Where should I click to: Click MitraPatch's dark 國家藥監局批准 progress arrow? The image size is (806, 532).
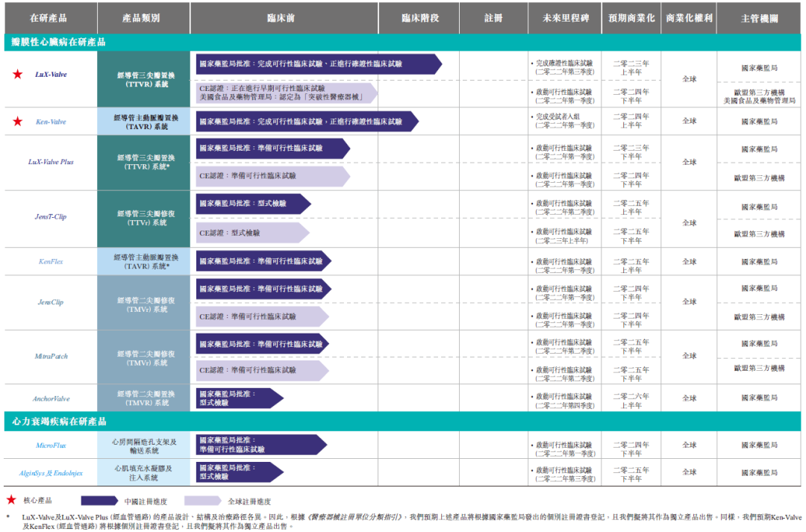pos(263,345)
